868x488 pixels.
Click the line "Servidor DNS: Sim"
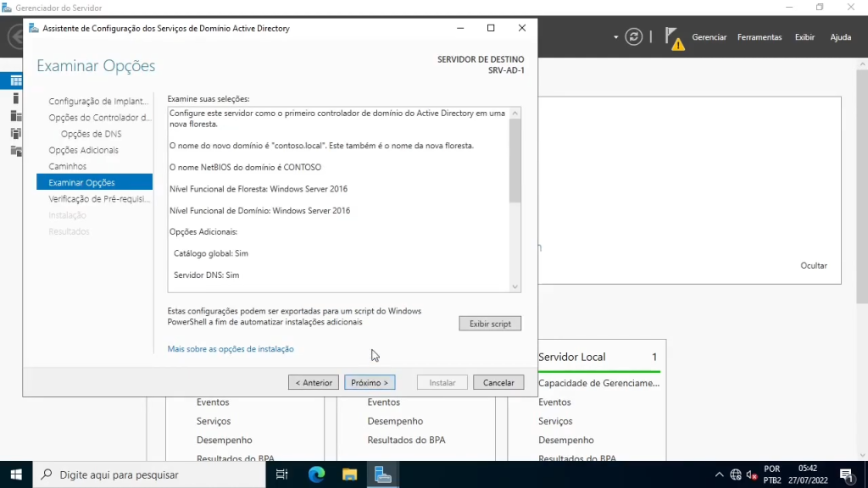point(207,275)
